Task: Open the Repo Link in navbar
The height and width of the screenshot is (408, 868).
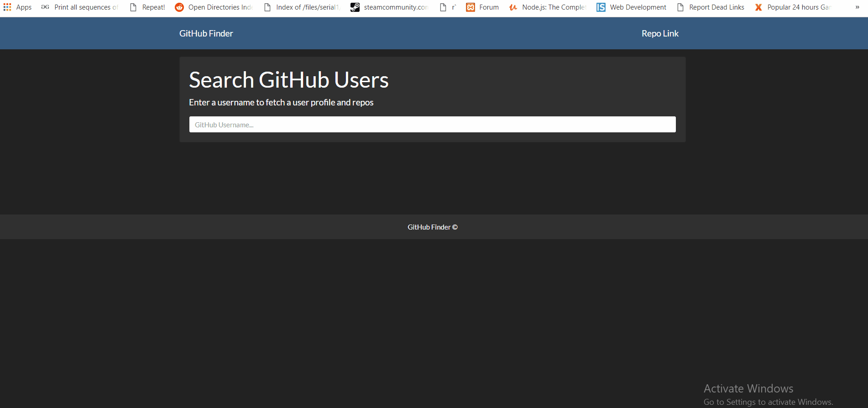Action: 660,33
